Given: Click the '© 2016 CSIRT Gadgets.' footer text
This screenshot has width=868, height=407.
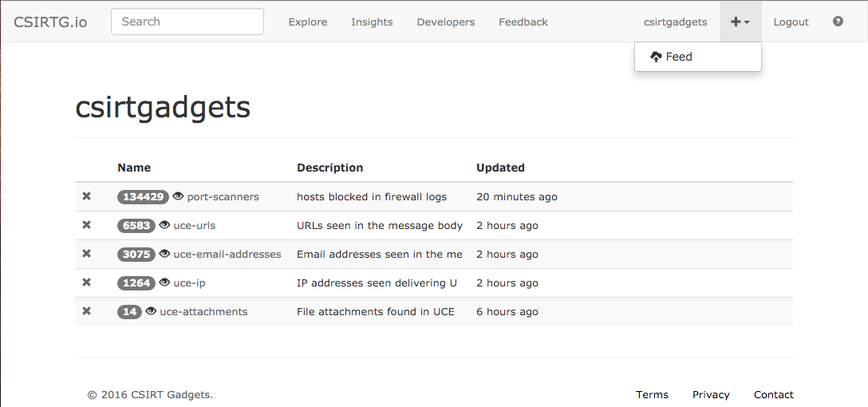Looking at the screenshot, I should 150,395.
